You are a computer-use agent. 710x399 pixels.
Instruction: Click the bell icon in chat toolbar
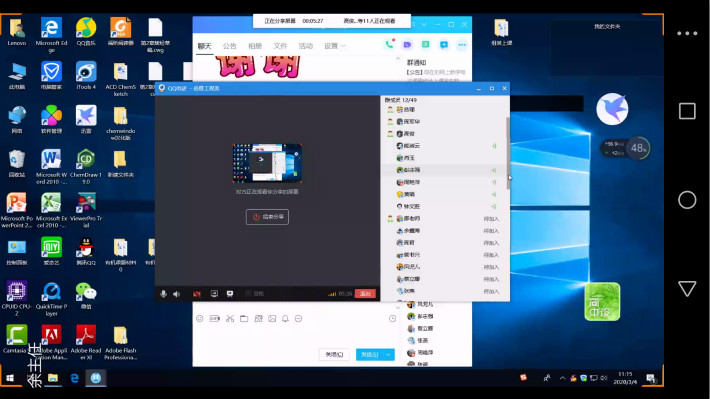click(285, 319)
